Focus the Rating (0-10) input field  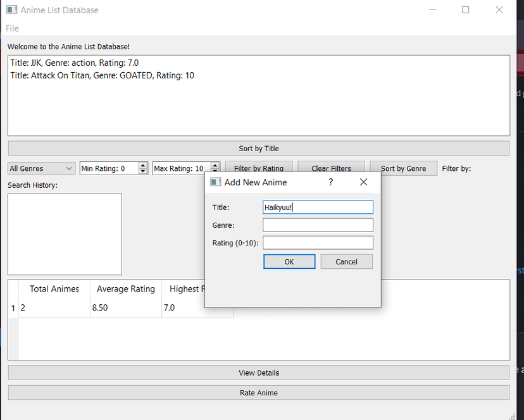coord(318,243)
